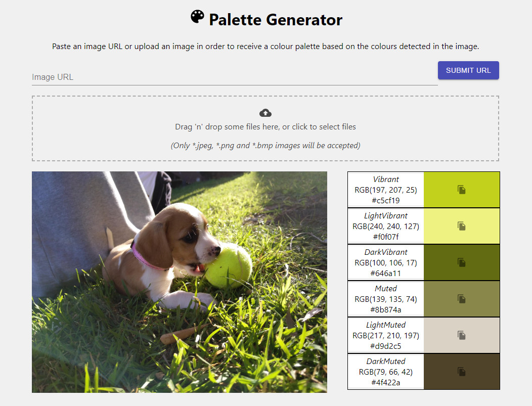Copy the DarkMuted colour via copy icon

click(461, 372)
